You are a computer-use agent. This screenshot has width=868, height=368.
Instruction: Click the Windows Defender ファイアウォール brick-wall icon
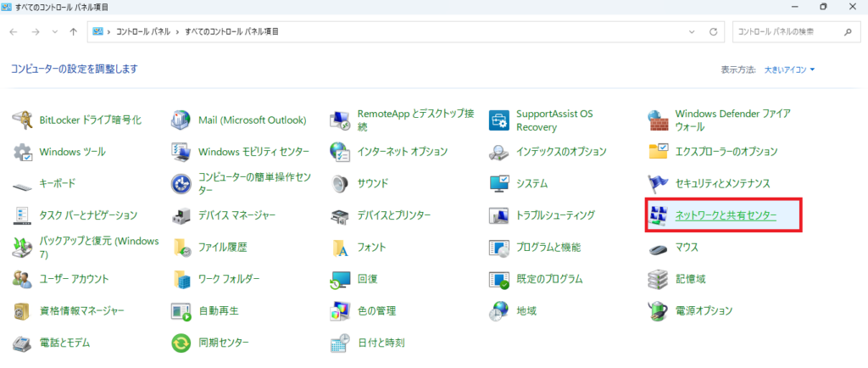658,120
